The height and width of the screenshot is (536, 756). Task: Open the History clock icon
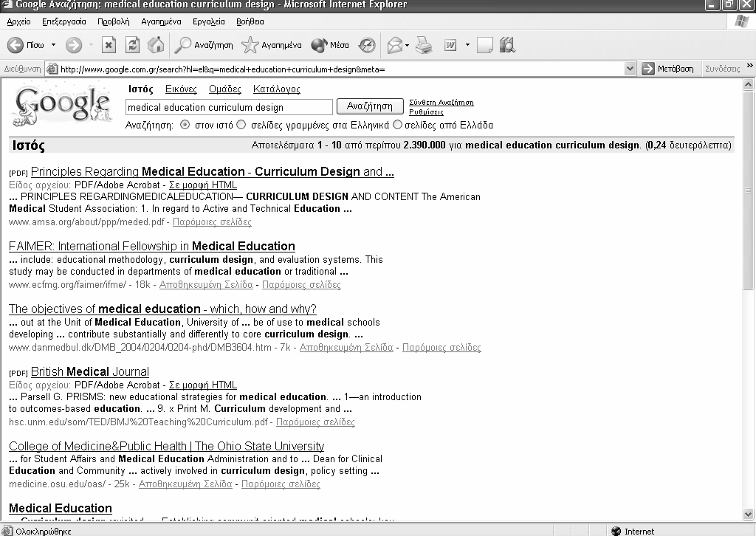tap(367, 45)
